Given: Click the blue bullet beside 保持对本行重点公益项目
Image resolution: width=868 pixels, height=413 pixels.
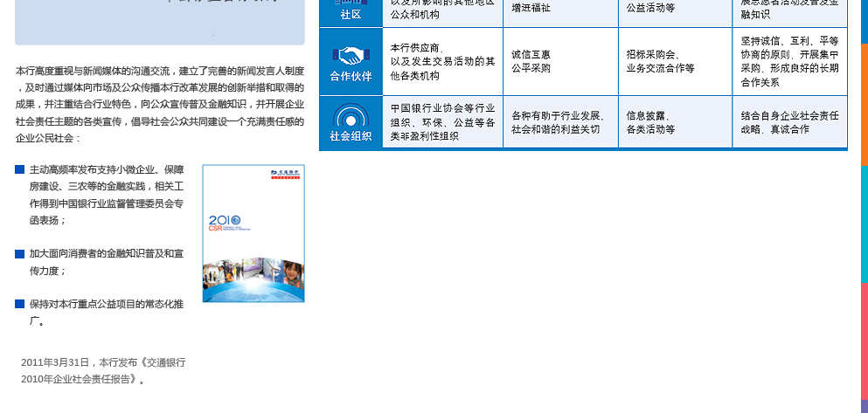Looking at the screenshot, I should tap(19, 304).
